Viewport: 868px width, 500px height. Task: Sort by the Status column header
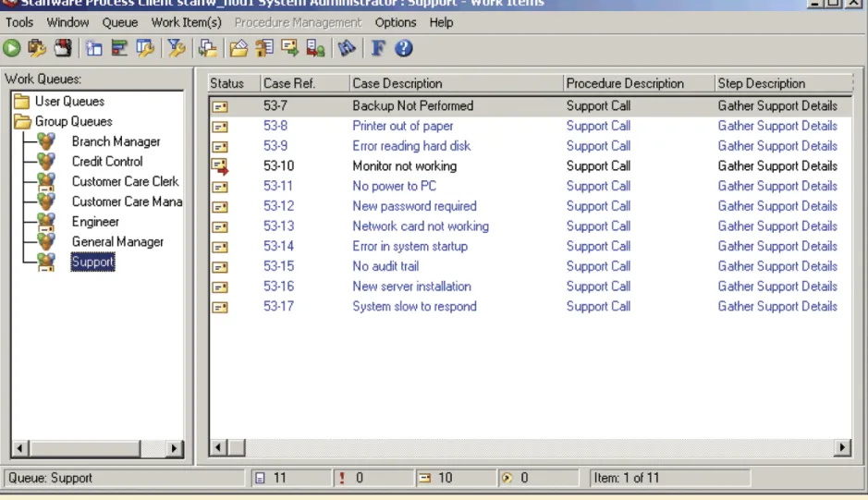[x=234, y=83]
